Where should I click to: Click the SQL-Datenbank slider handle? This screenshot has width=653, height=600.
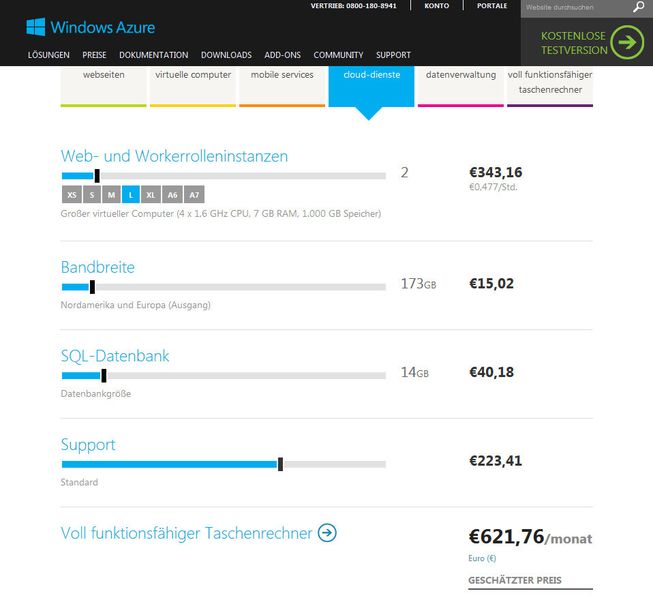click(104, 376)
